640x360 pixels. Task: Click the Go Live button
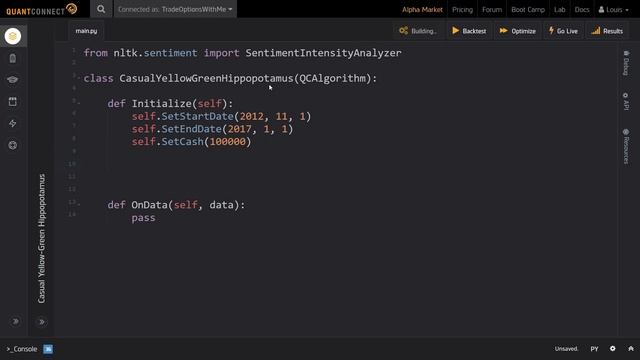(563, 31)
